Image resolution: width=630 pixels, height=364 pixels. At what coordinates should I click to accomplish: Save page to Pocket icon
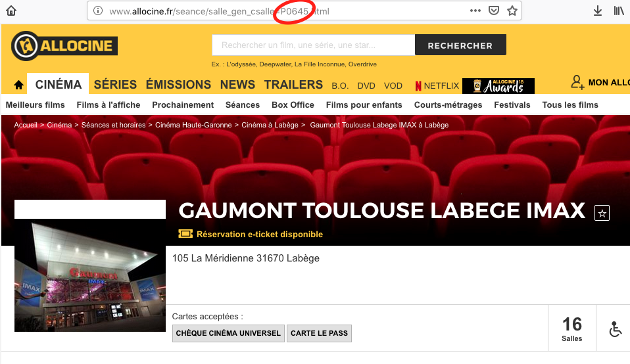[x=494, y=11]
